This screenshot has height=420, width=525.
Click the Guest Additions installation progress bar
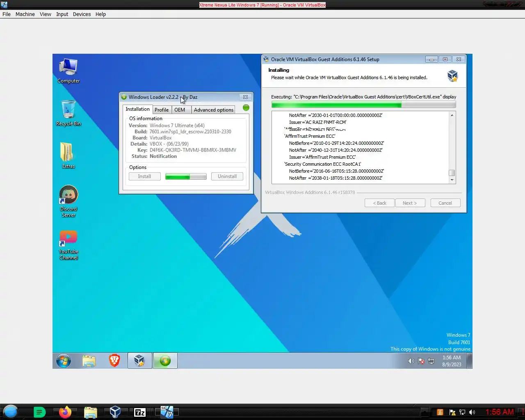pyautogui.click(x=363, y=105)
